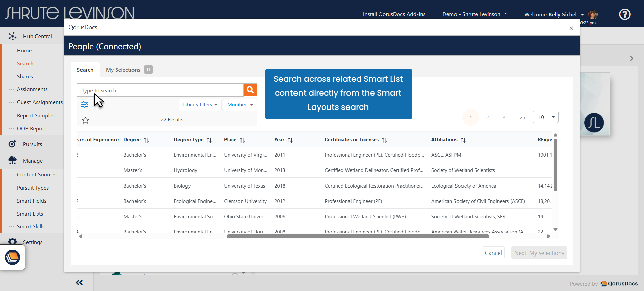The width and height of the screenshot is (644, 291).
Task: Click Society of Wetland Scientists, SER cell
Action: coord(468,217)
